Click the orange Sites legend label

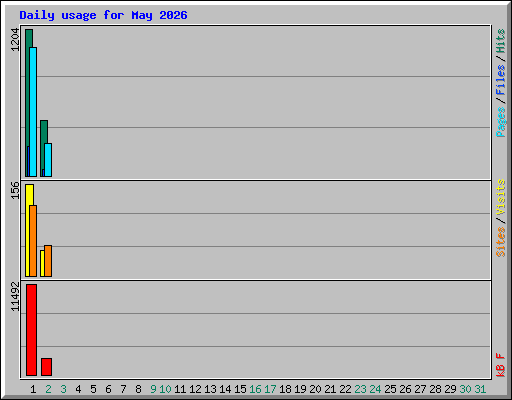(501, 242)
